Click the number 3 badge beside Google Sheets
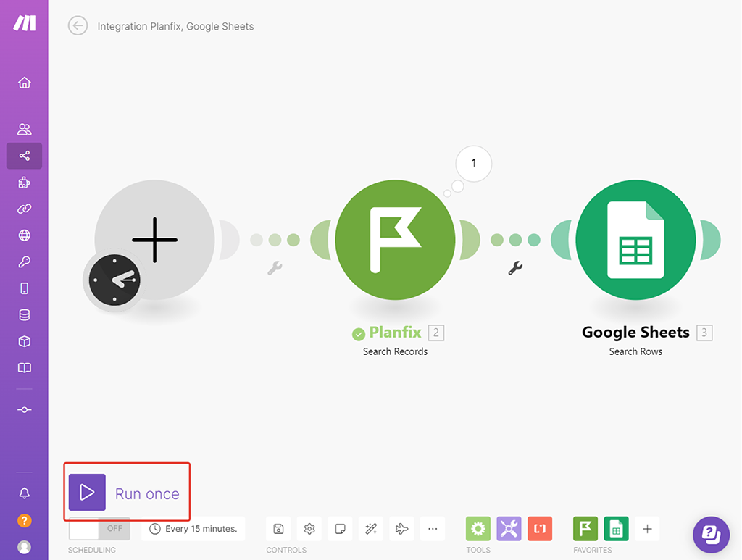 [704, 333]
